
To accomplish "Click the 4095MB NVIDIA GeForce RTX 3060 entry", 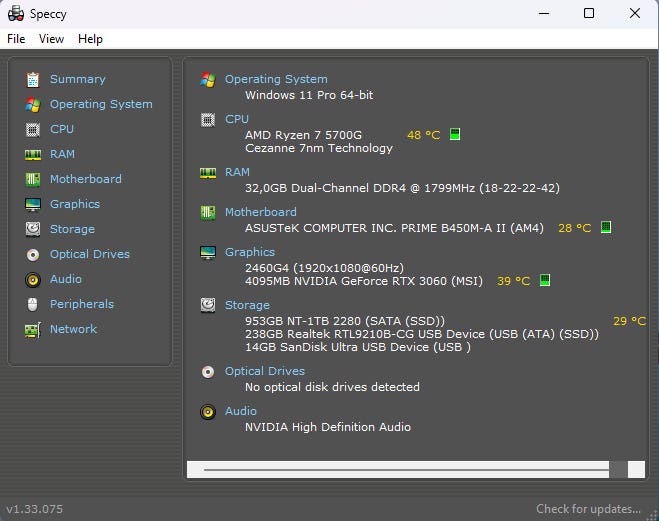I will pyautogui.click(x=364, y=281).
